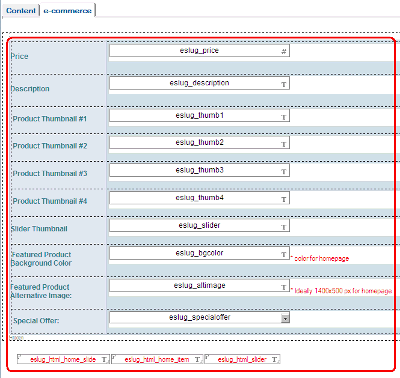Click the T icon in eslug_thumb3 field
400x378 pixels.
click(x=284, y=172)
